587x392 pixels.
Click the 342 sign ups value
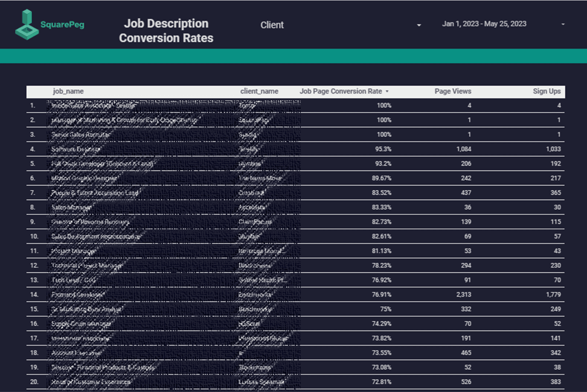coord(555,352)
